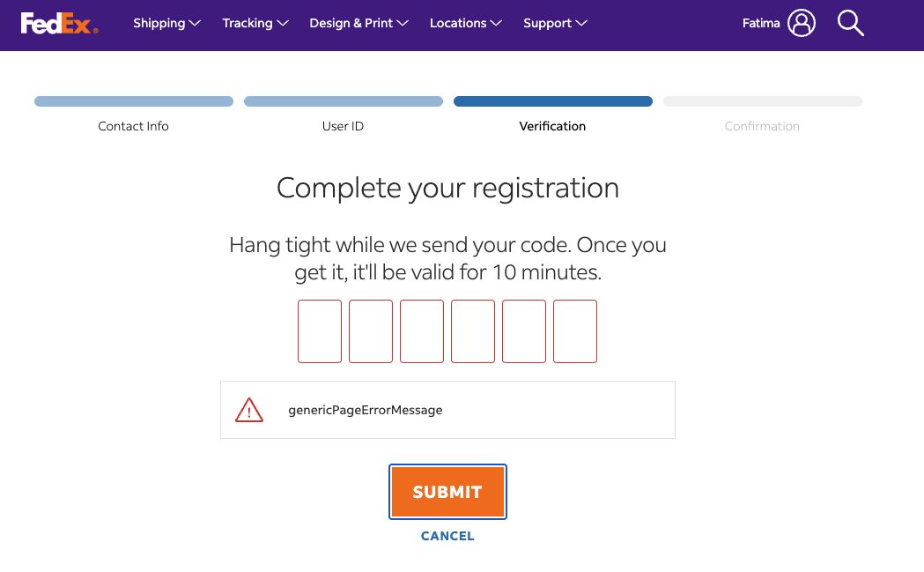Select the fifth code digit field

[x=524, y=331]
